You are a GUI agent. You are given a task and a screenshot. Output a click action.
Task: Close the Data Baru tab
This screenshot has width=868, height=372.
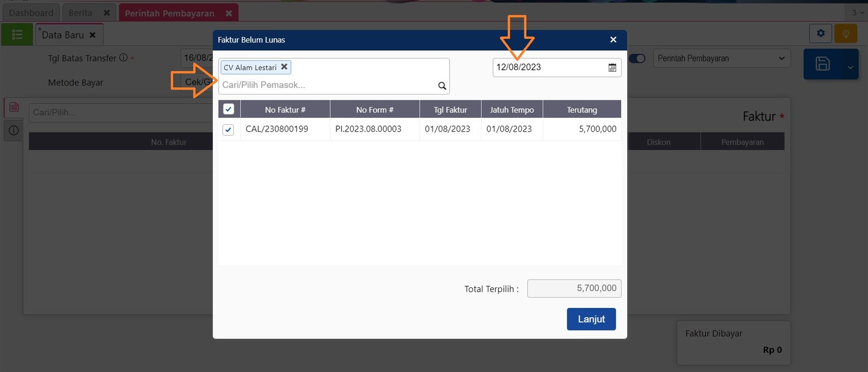[92, 35]
